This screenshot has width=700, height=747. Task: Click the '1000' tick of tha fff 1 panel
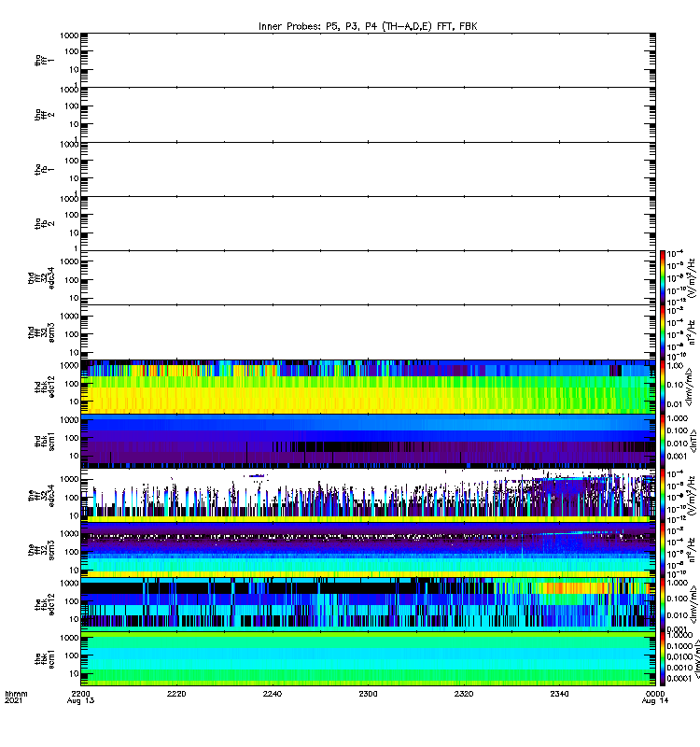[x=69, y=35]
